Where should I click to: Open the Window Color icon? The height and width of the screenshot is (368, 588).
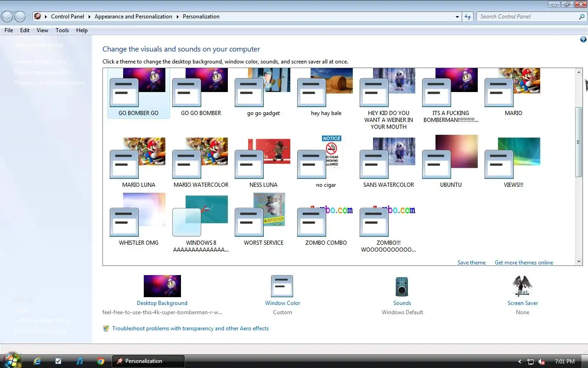click(282, 286)
